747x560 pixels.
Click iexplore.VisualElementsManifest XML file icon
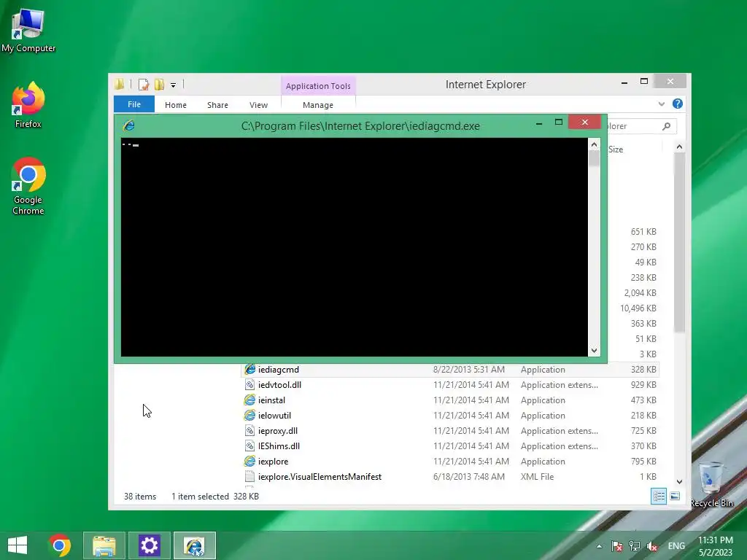(x=249, y=476)
